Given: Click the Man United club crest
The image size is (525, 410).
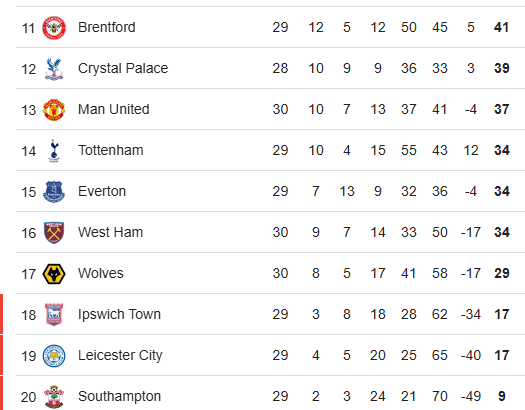Looking at the screenshot, I should pos(54,110).
